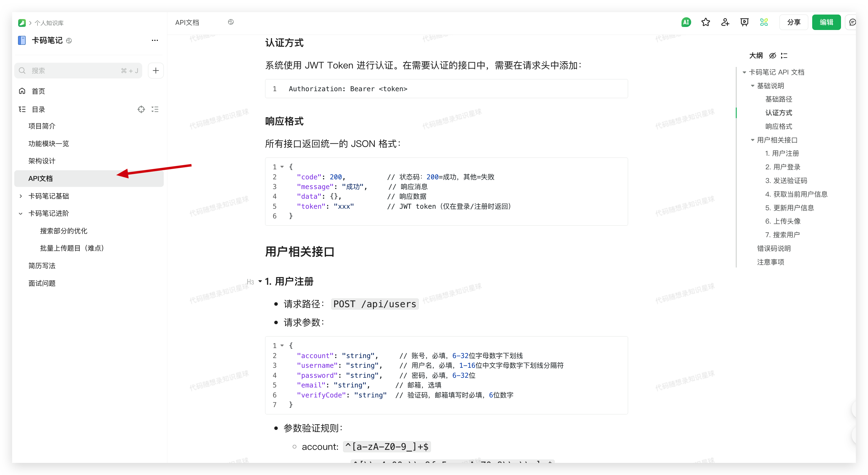Collapse the 用户相关接口 outline section
868x475 pixels.
tap(752, 140)
